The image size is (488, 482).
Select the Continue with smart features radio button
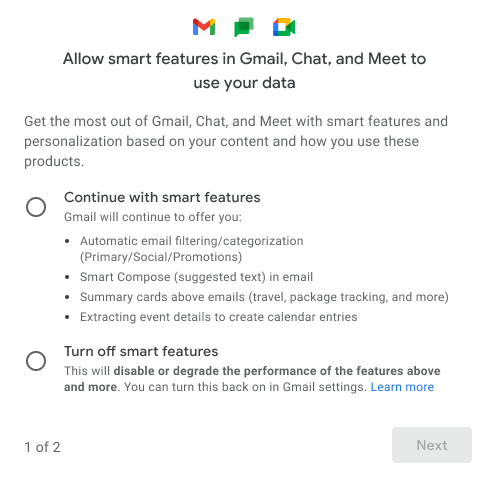tap(36, 207)
